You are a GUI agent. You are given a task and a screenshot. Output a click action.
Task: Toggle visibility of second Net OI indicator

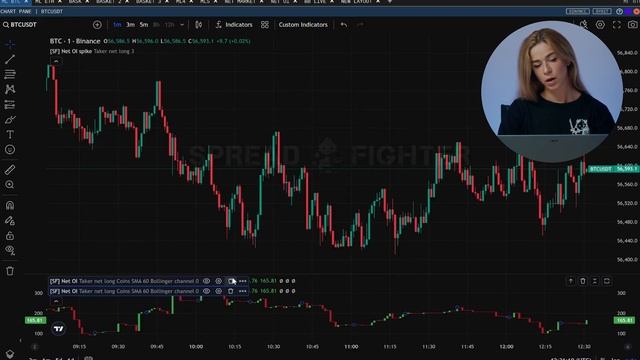tap(207, 291)
